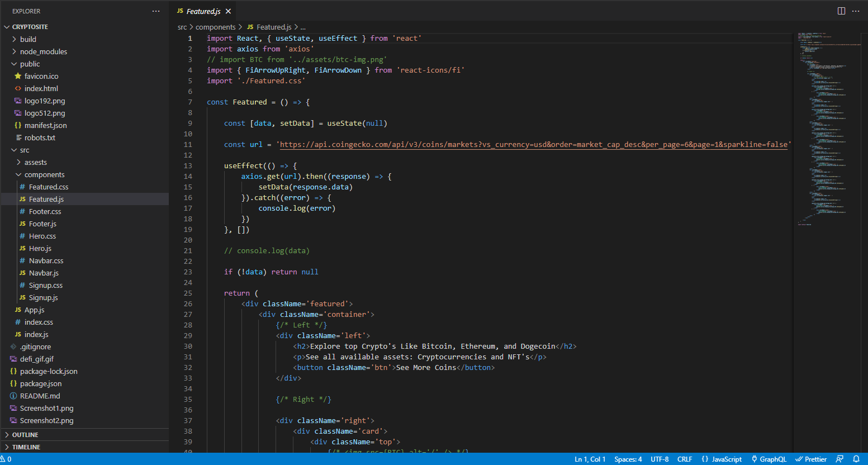Click the feedback icon in status bar

tap(839, 459)
